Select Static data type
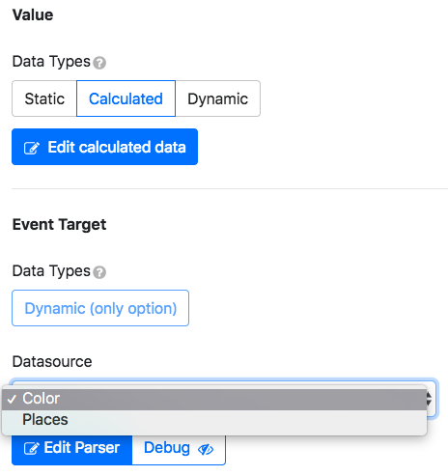The width and height of the screenshot is (448, 476). (44, 98)
